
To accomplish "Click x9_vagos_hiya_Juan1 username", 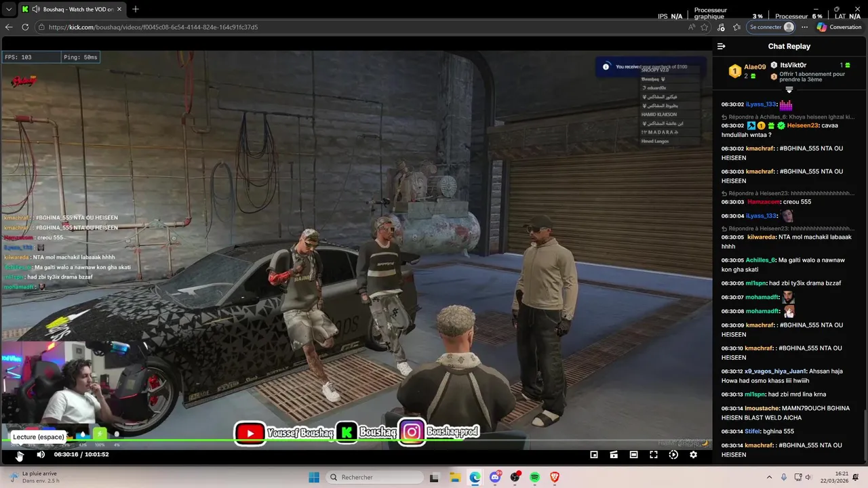I will point(776,371).
